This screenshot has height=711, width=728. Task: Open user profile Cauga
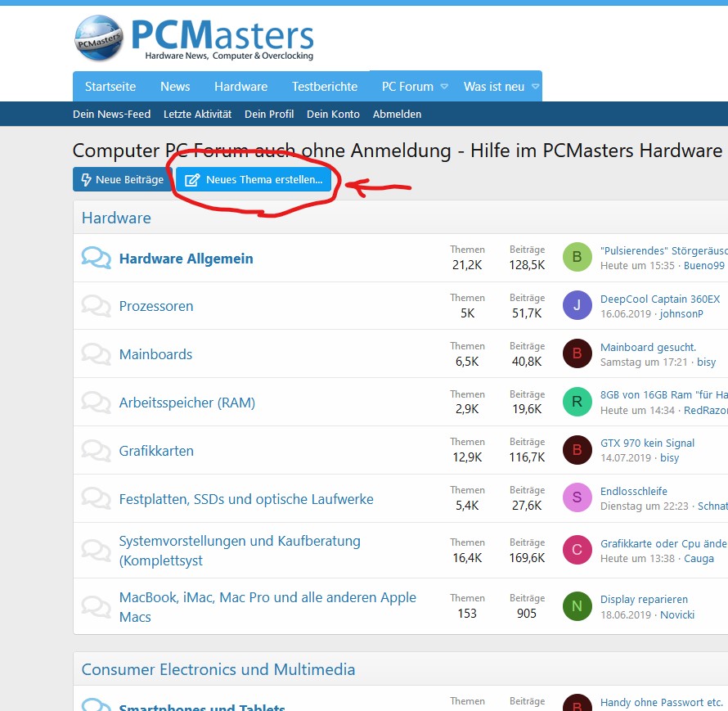699,559
